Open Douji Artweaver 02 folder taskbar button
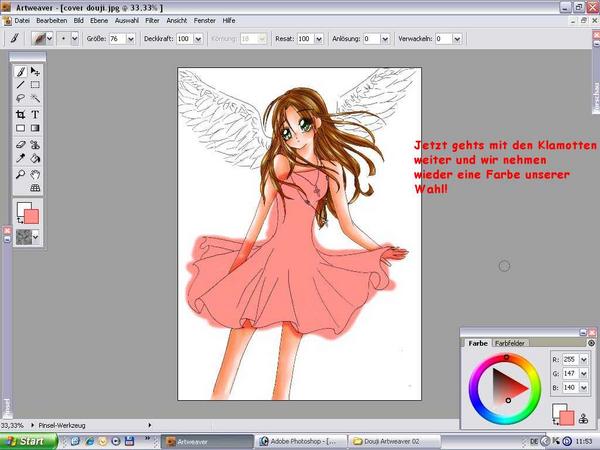This screenshot has height=450, width=600. click(394, 442)
